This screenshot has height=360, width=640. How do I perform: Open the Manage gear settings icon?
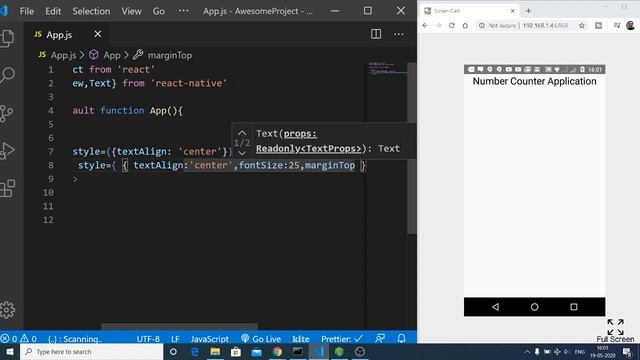(8, 310)
